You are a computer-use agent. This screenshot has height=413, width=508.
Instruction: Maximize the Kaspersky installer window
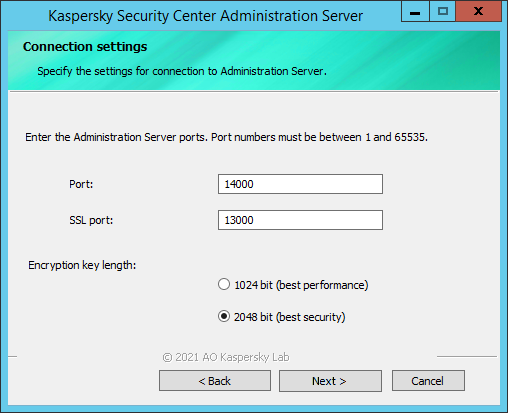(x=443, y=12)
